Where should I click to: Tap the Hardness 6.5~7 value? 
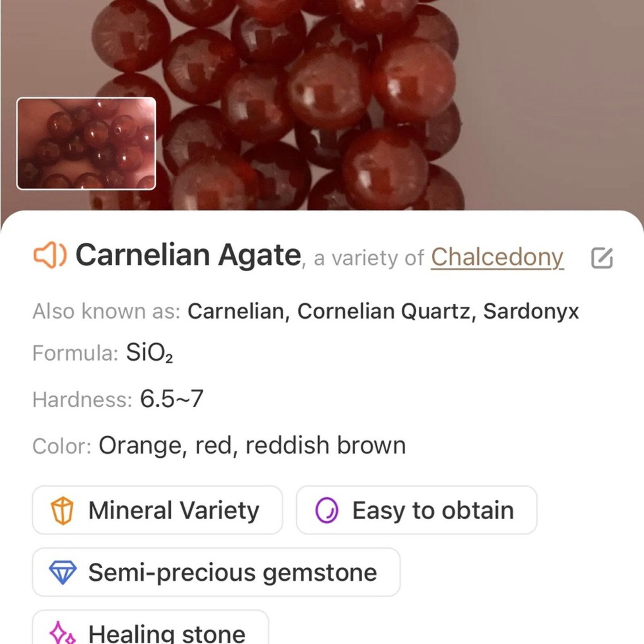tap(171, 399)
